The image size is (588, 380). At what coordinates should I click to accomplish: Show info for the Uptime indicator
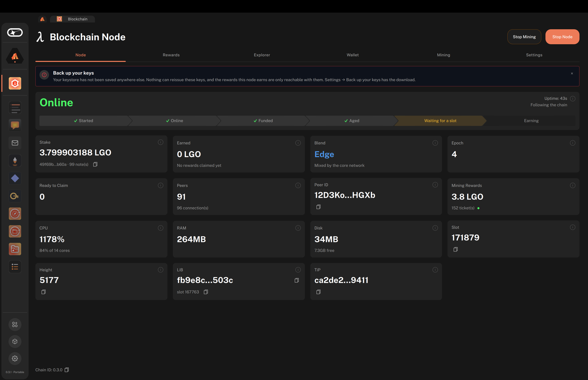(x=573, y=99)
